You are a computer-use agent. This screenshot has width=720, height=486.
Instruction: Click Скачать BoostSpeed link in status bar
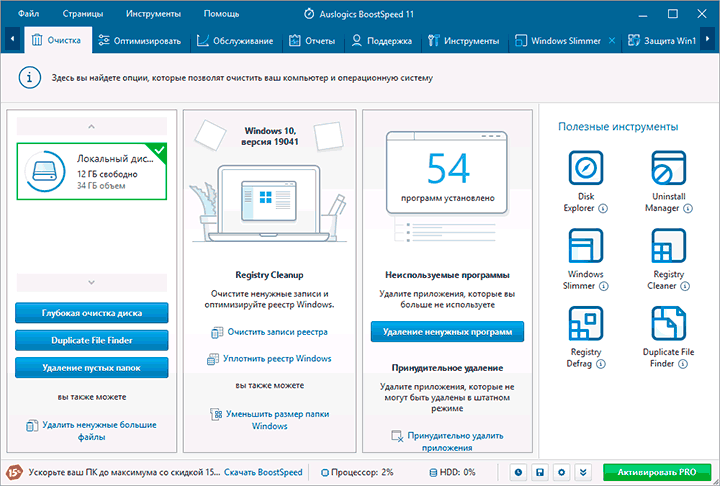tap(263, 472)
